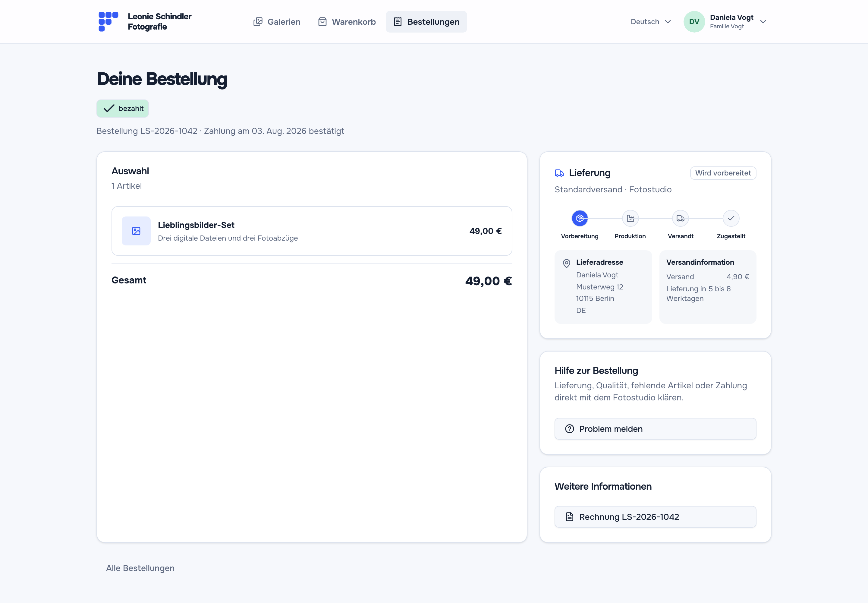Expand the Daniela Vogt account menu chevron
Screen dimensions: 868x603
(x=763, y=21)
